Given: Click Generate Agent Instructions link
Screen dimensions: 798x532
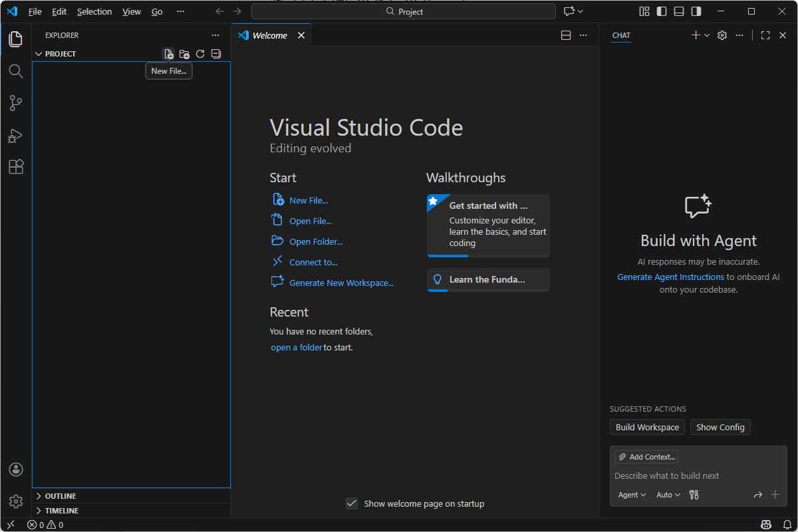Looking at the screenshot, I should [670, 277].
